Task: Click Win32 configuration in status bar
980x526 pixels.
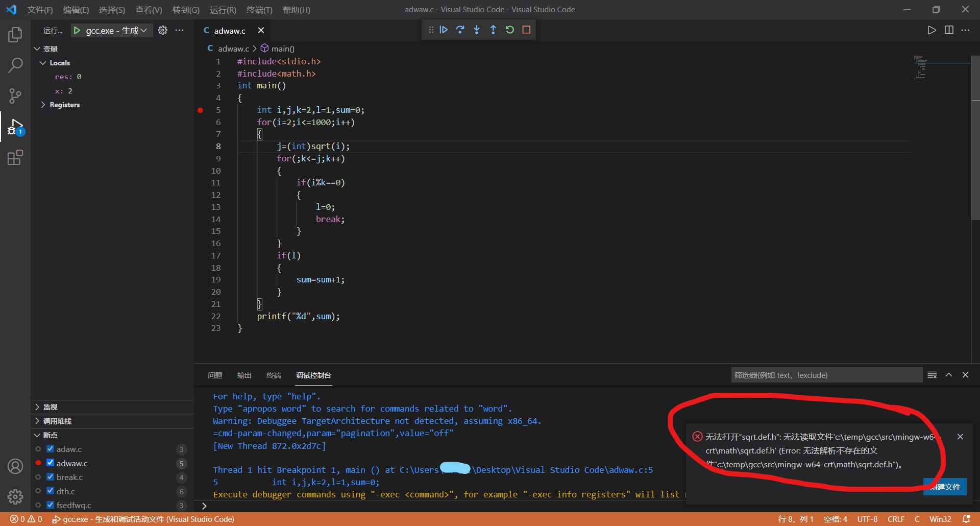Action: [940, 519]
